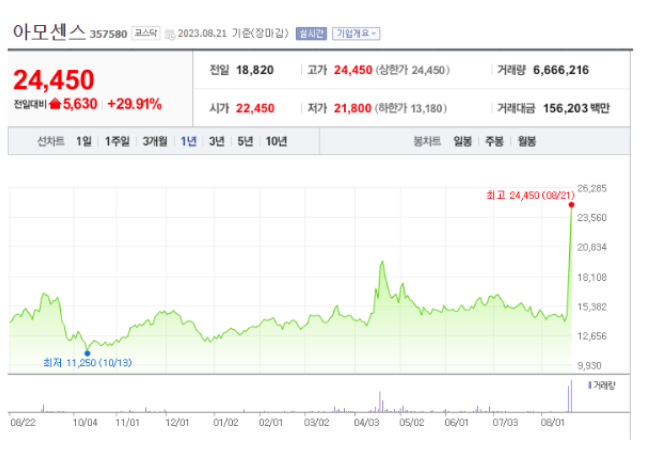Click the 최고 24,450 (08/21) label
The image size is (648, 460).
(x=530, y=195)
